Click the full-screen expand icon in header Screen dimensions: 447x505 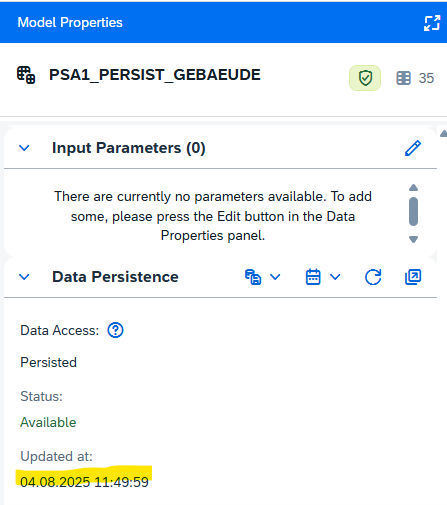click(x=432, y=23)
